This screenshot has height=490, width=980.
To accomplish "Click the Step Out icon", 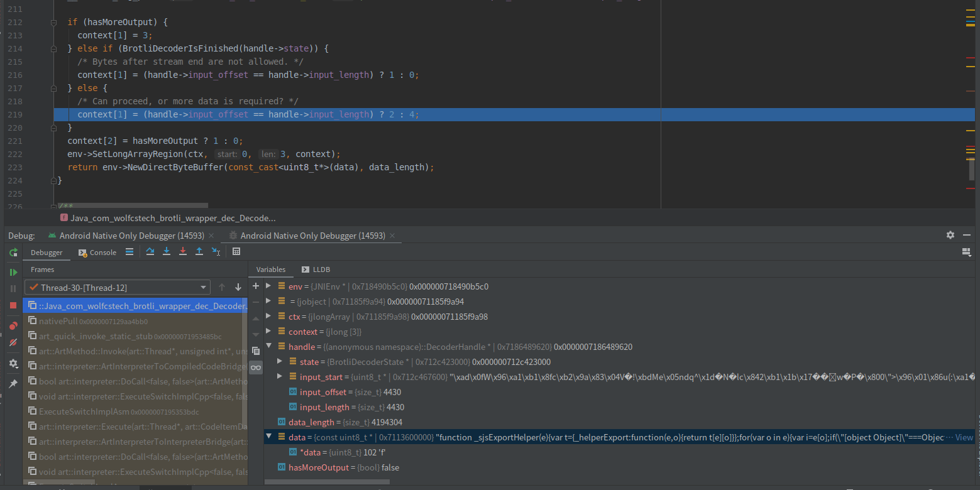I will tap(199, 253).
